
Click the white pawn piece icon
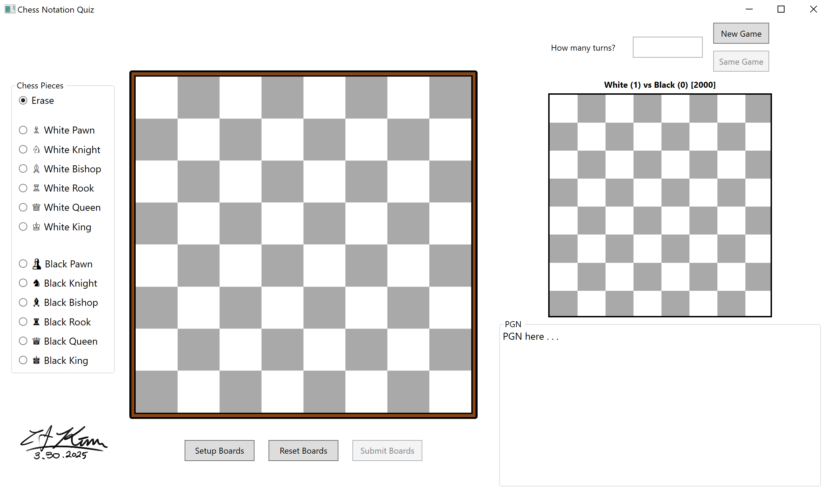tap(36, 130)
